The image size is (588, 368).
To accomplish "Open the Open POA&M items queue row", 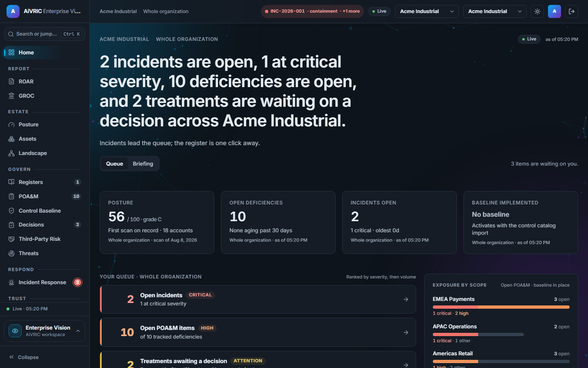I will [x=258, y=332].
